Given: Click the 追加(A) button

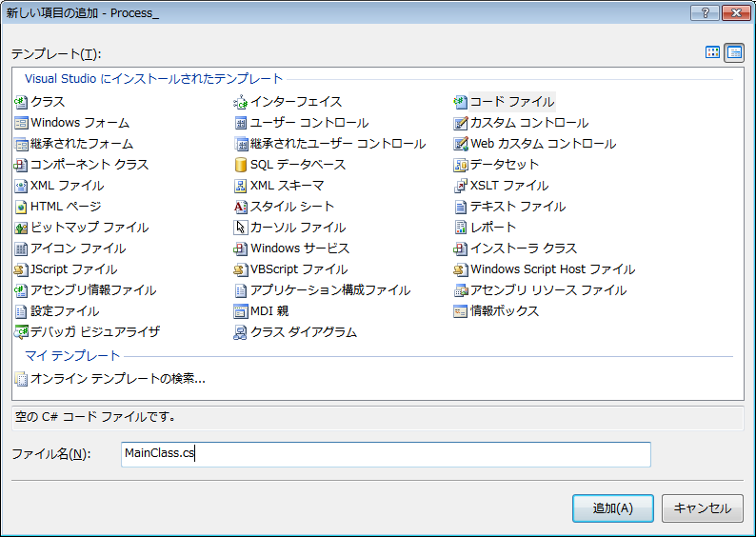Looking at the screenshot, I should [613, 508].
